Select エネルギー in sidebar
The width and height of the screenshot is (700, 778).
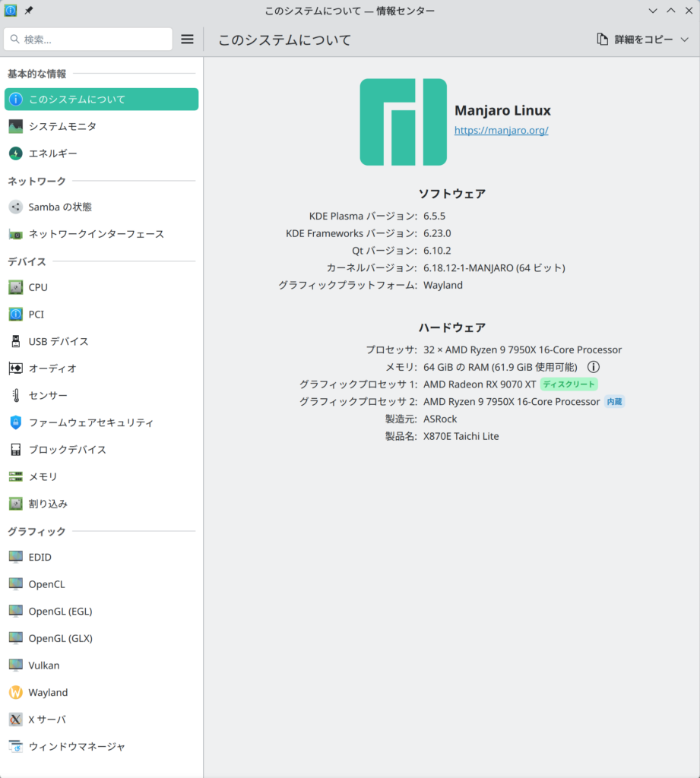[52, 153]
